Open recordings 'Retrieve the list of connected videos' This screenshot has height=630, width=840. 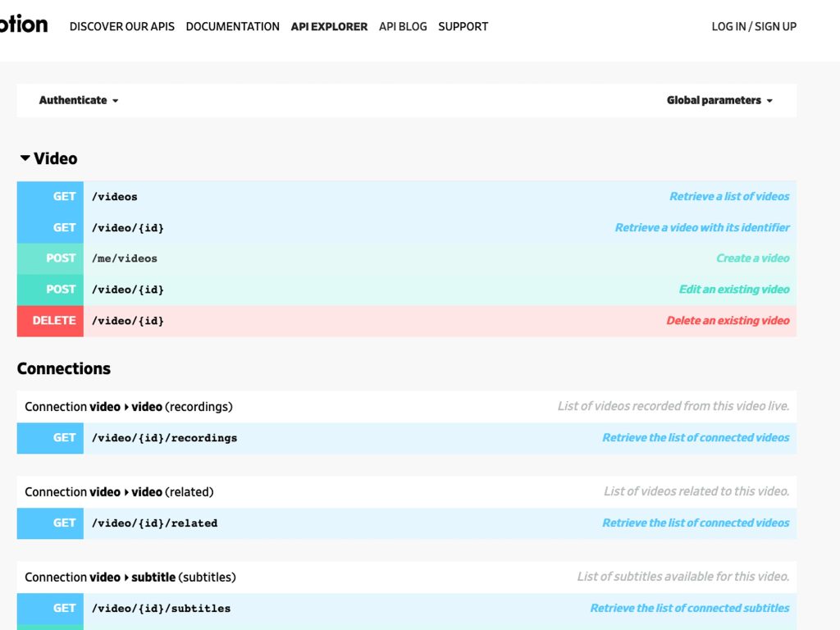[x=696, y=438]
